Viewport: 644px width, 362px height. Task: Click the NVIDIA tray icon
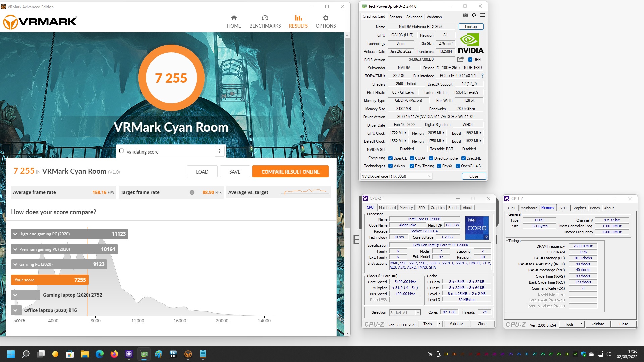click(x=575, y=354)
